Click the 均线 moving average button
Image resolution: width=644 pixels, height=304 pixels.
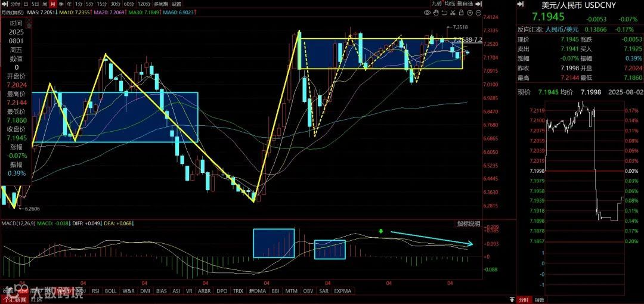(x=450, y=4)
